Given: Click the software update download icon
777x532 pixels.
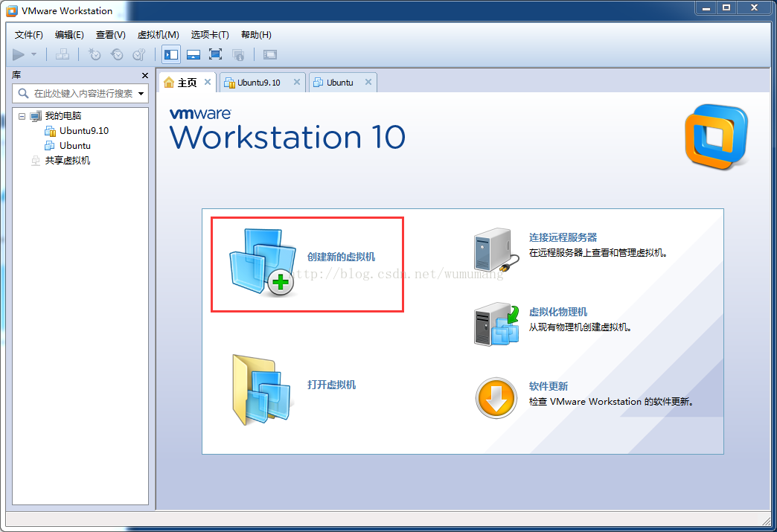Looking at the screenshot, I should [x=496, y=398].
